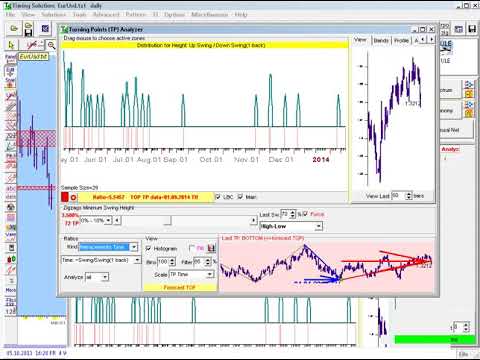Viewport: 480px width, 360px height.
Task: Click the Neural Net module button
Action: [x=456, y=130]
